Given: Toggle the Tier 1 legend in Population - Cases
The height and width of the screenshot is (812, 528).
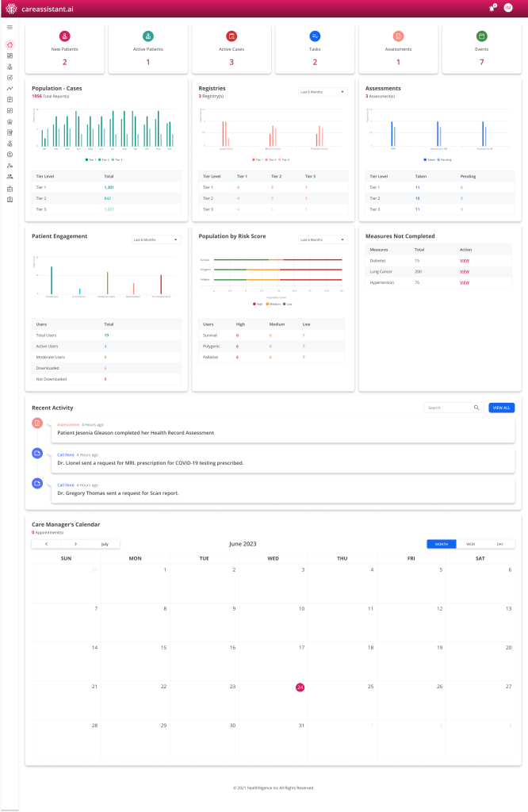Looking at the screenshot, I should (x=90, y=159).
